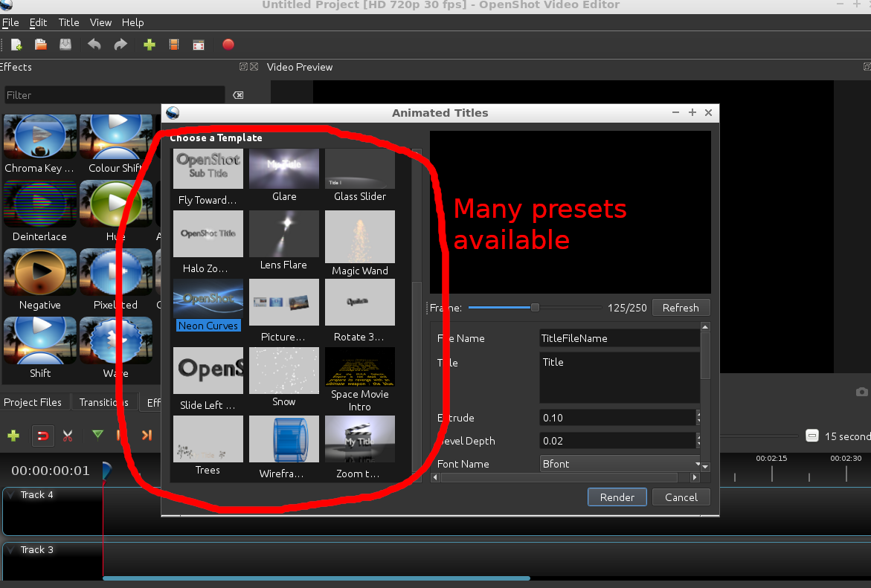
Task: Redo the last undone action
Action: point(120,45)
